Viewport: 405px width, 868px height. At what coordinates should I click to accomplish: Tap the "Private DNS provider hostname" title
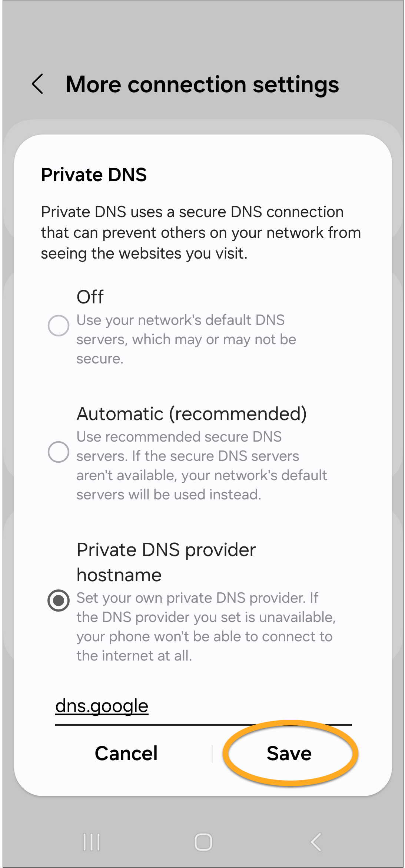(x=166, y=562)
